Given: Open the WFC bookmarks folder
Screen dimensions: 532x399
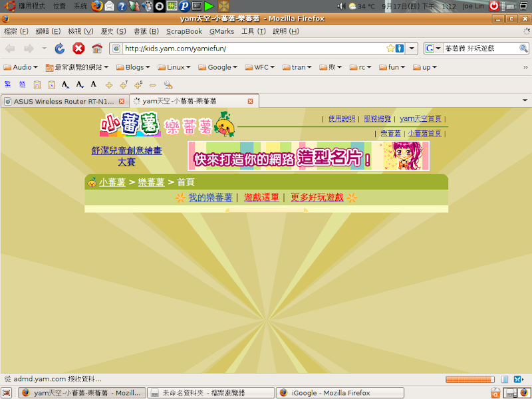Looking at the screenshot, I should [x=260, y=67].
